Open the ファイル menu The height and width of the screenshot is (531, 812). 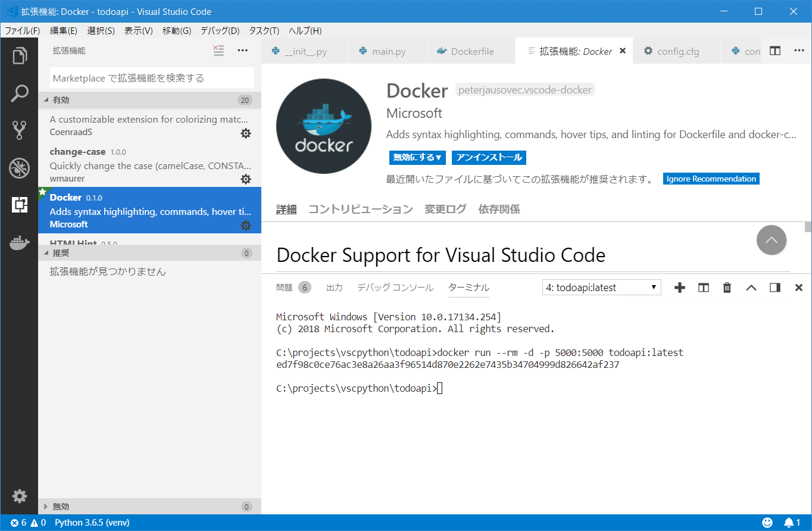point(21,30)
